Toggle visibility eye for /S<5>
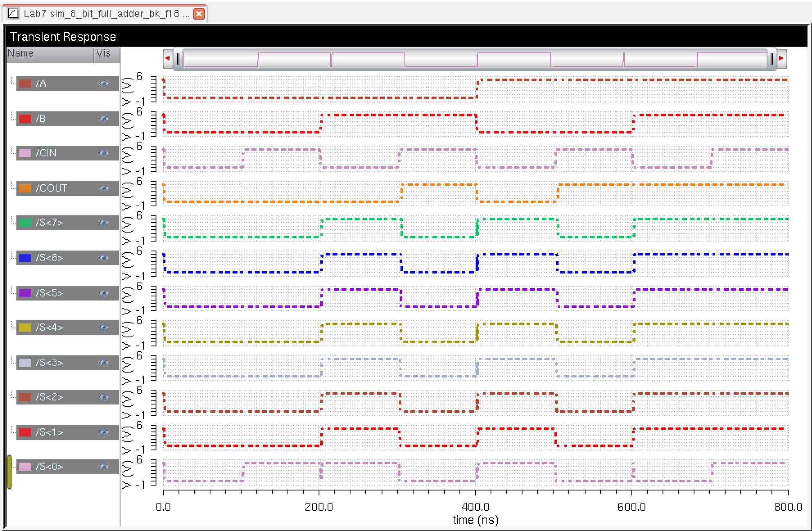 pos(104,293)
